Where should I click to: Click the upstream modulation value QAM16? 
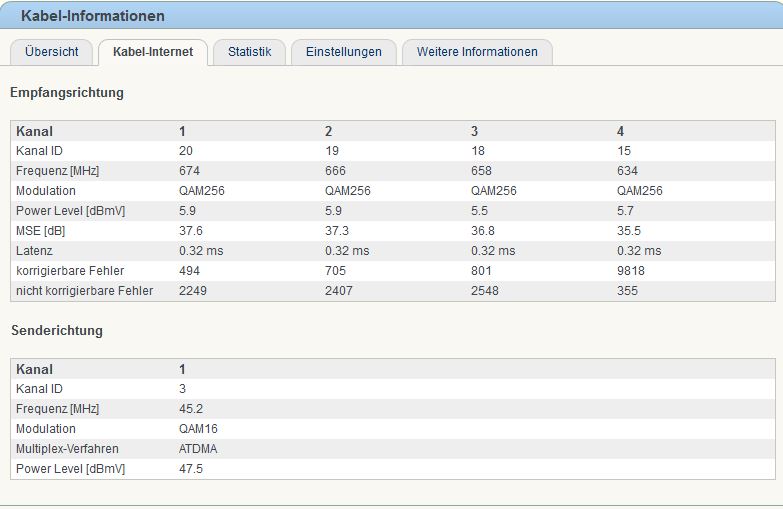tap(198, 429)
